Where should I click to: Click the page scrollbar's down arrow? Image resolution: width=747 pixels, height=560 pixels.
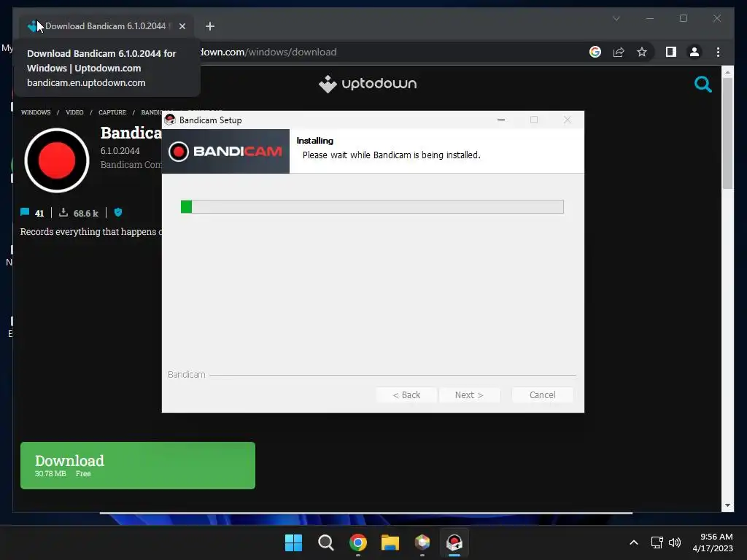(727, 506)
